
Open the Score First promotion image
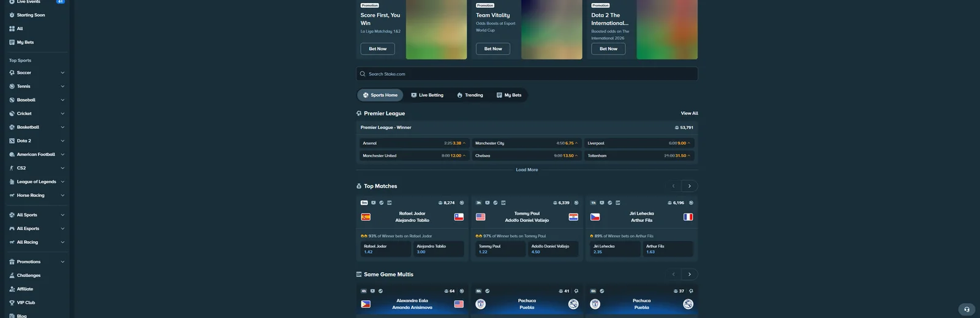(436, 29)
